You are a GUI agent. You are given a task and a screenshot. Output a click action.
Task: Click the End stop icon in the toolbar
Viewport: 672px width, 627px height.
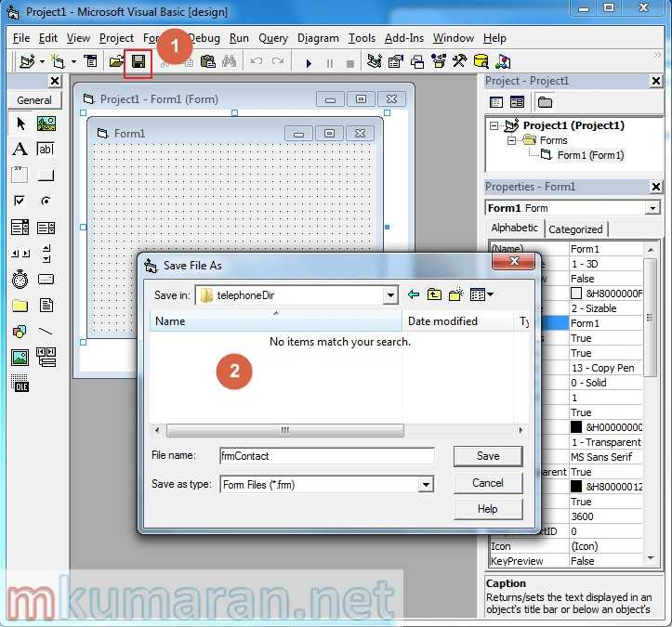click(350, 63)
